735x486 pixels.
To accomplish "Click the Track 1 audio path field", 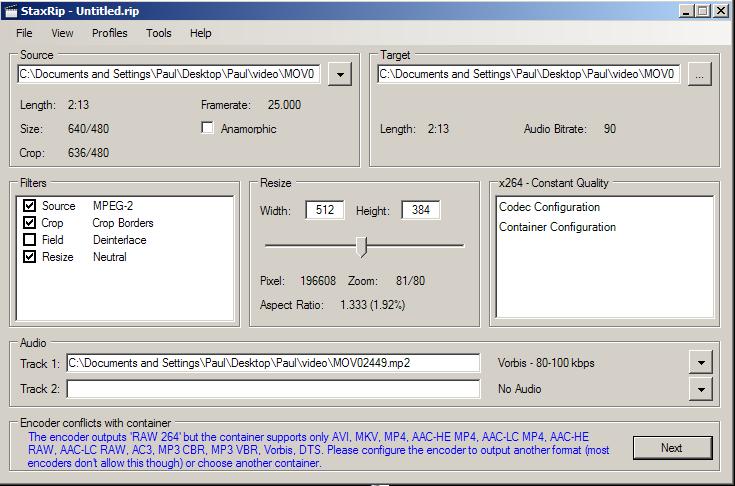I will pyautogui.click(x=273, y=363).
